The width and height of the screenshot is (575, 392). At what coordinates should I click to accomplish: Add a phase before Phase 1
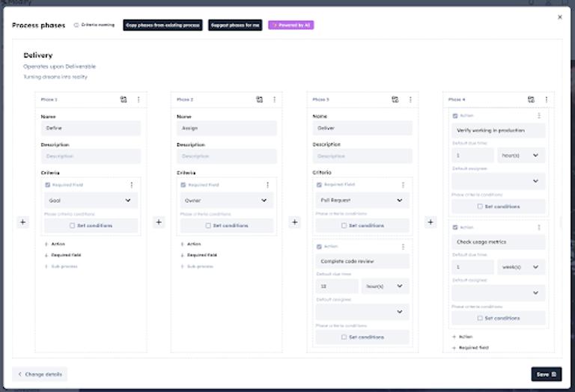tap(22, 222)
